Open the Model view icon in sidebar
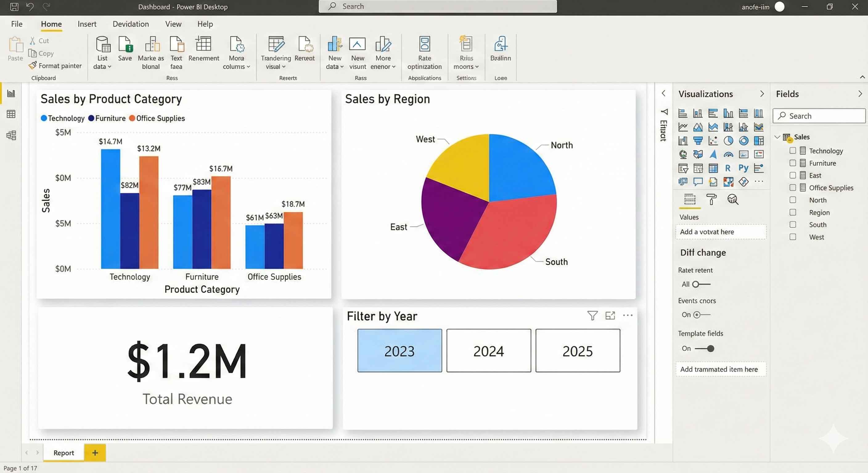The height and width of the screenshot is (473, 868). pyautogui.click(x=11, y=135)
